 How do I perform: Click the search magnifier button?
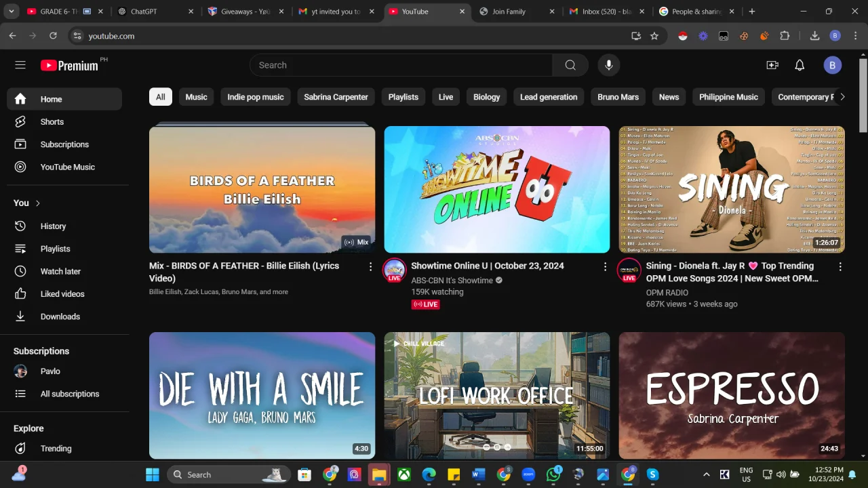570,65
